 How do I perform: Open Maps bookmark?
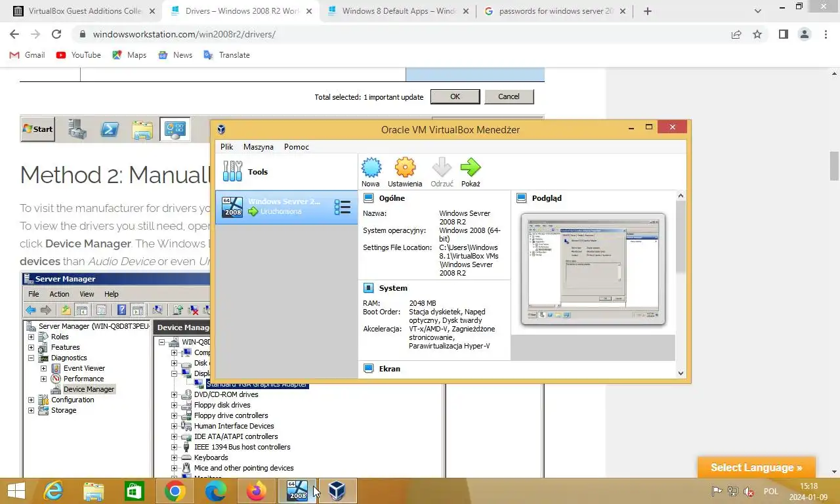point(129,55)
